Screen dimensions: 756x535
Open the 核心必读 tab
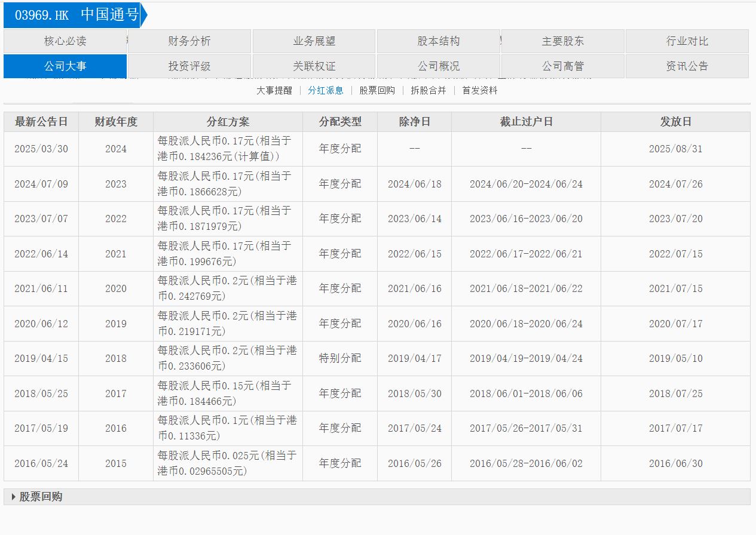coord(65,41)
